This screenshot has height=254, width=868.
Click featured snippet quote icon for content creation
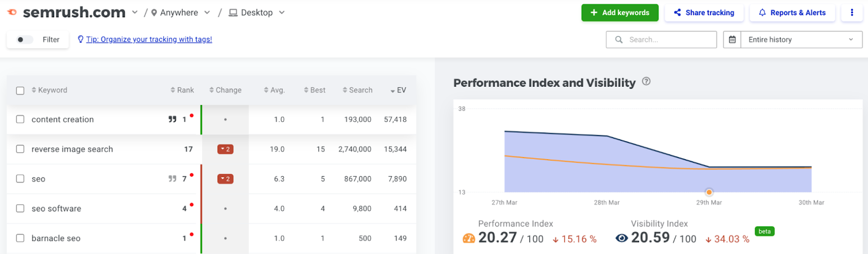173,119
